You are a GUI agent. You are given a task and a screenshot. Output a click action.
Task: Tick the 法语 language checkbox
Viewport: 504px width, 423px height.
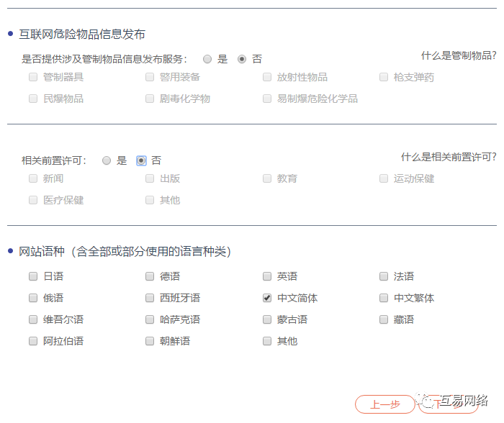click(384, 276)
